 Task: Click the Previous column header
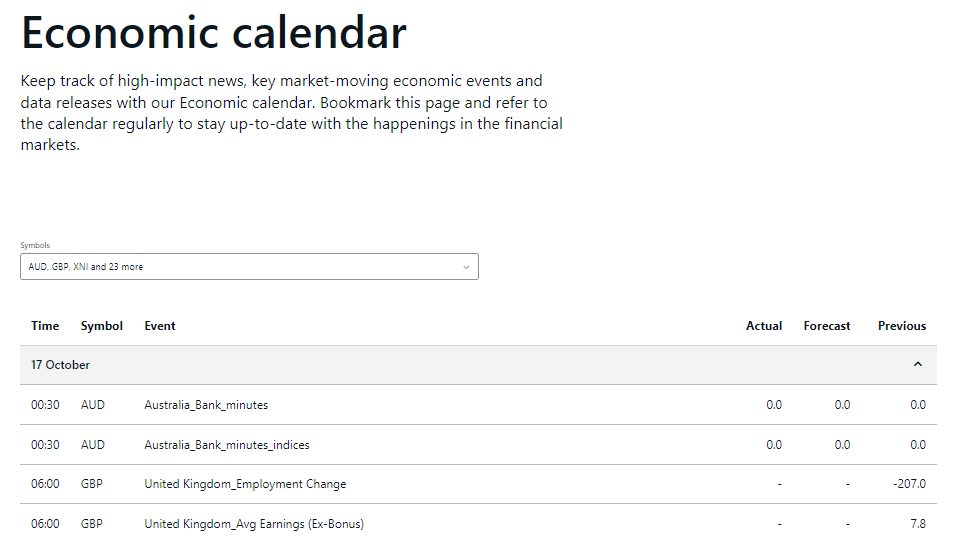pos(902,326)
